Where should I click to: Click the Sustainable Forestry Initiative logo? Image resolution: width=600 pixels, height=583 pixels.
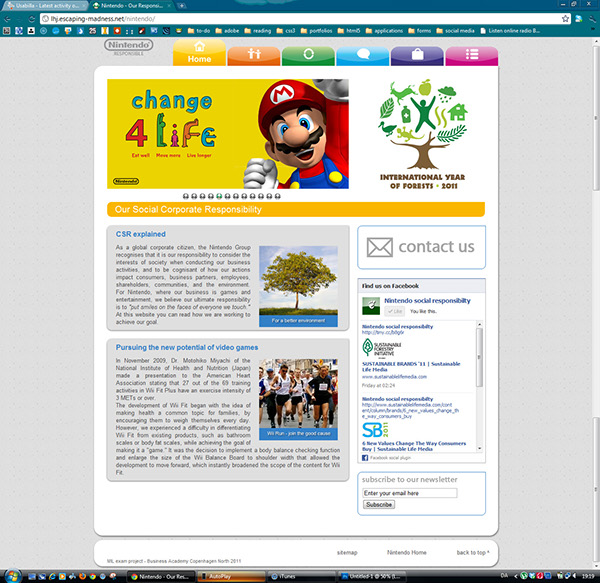382,348
